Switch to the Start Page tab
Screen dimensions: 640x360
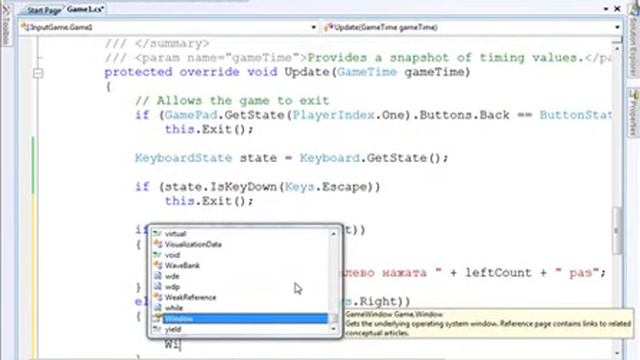(43, 10)
